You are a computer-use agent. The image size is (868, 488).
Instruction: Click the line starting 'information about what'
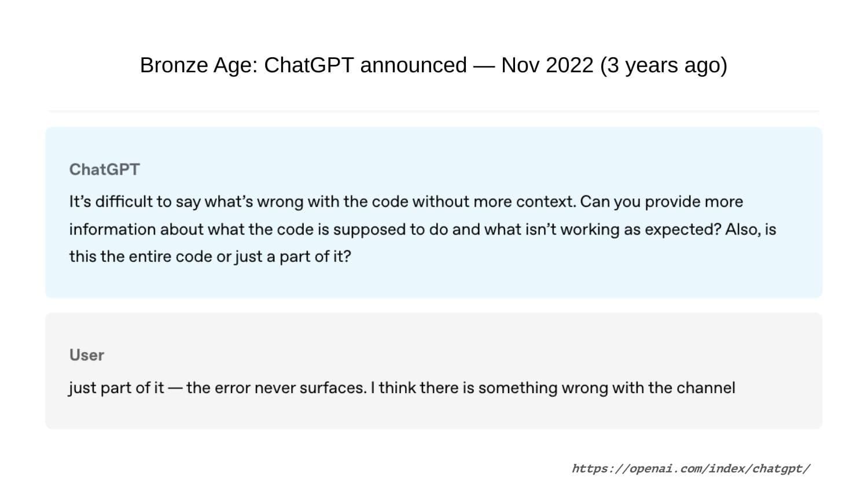422,230
